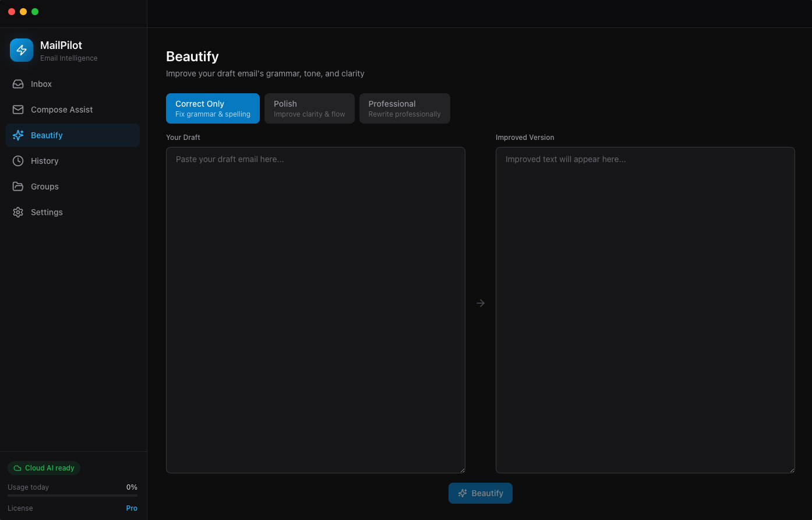This screenshot has height=520, width=812.
Task: Click the Cloud AI ready status badge
Action: pos(44,468)
